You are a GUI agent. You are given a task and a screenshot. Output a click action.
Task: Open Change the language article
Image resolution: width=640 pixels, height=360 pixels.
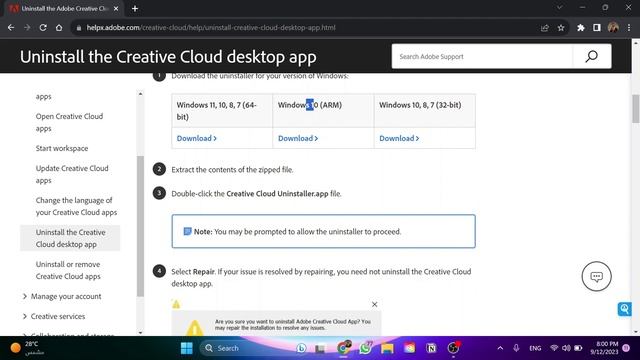(x=76, y=206)
